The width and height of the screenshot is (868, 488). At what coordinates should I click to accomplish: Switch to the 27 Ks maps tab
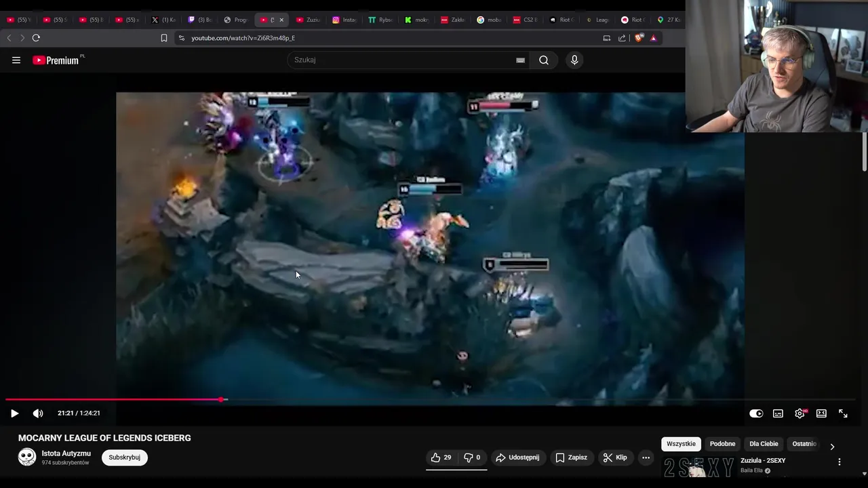669,20
